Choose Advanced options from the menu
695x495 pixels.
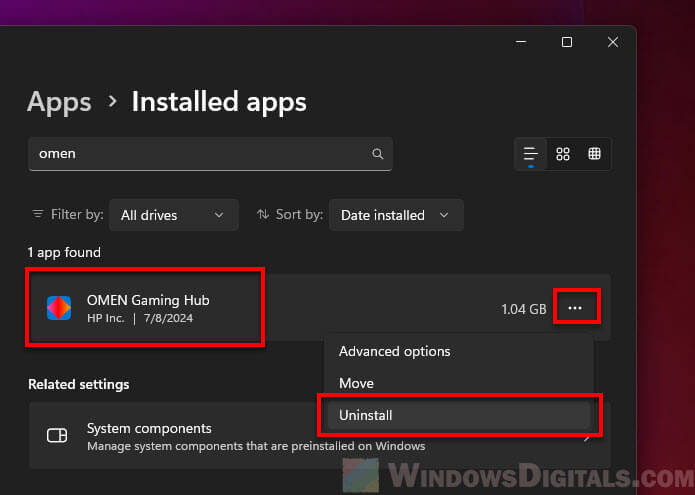click(x=458, y=351)
